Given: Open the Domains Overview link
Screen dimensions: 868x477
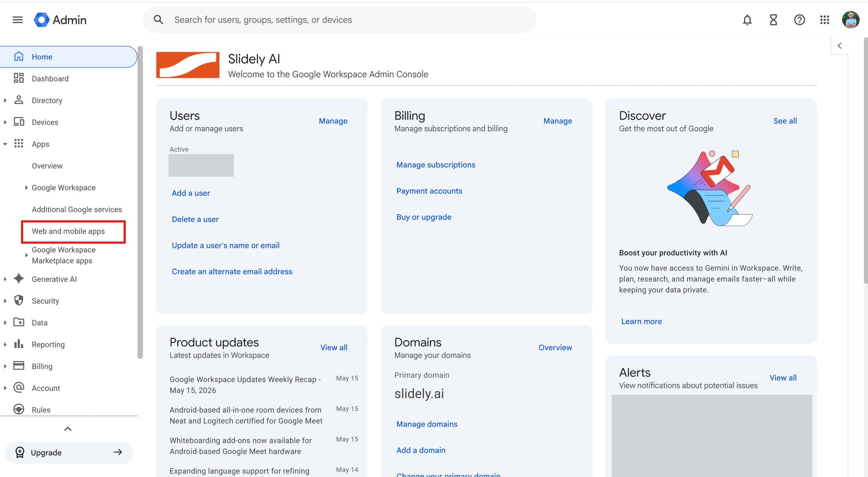Looking at the screenshot, I should coord(555,347).
